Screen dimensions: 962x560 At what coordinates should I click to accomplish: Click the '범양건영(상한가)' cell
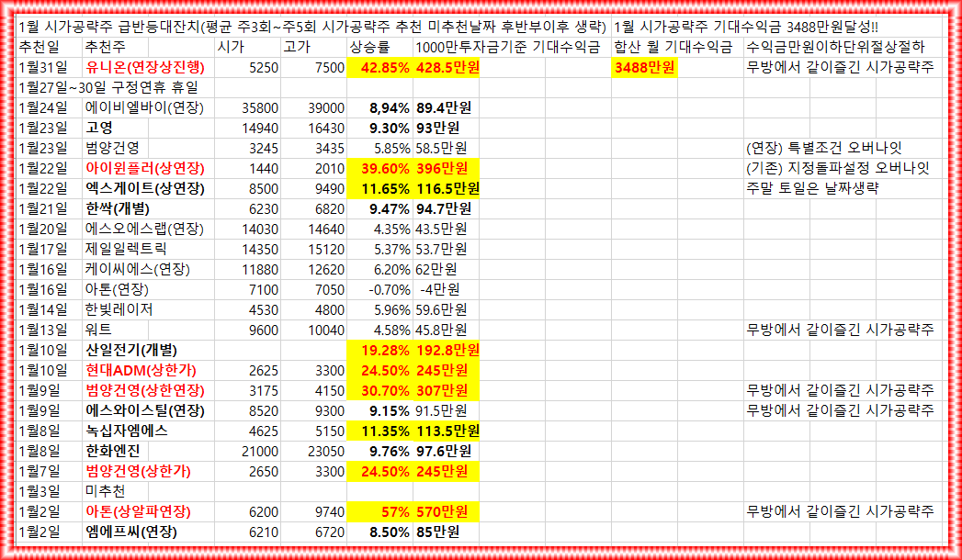pyautogui.click(x=139, y=472)
